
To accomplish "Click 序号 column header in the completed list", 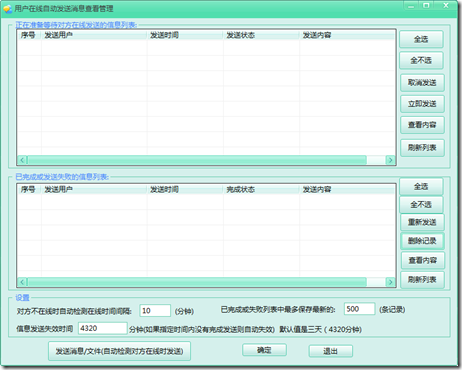I will tap(29, 189).
